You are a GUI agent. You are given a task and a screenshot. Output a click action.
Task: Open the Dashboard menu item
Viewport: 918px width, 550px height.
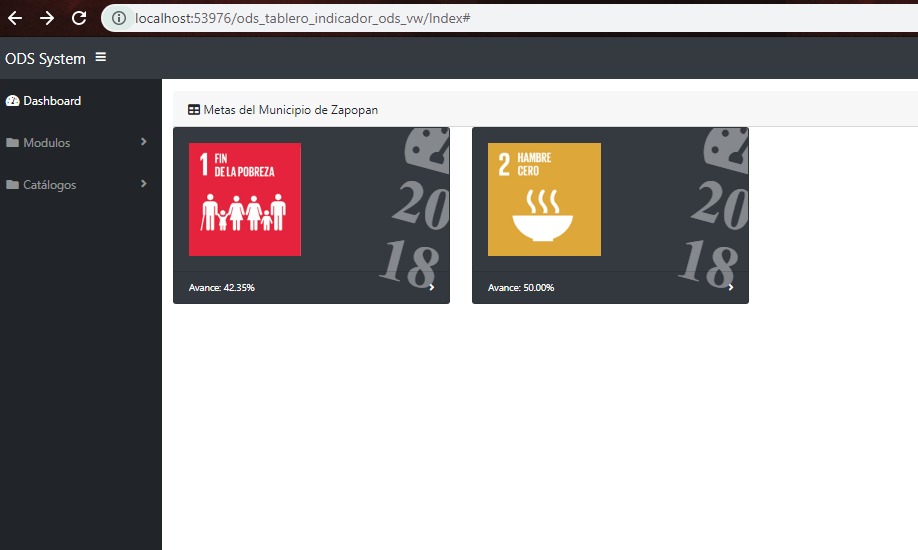point(52,101)
